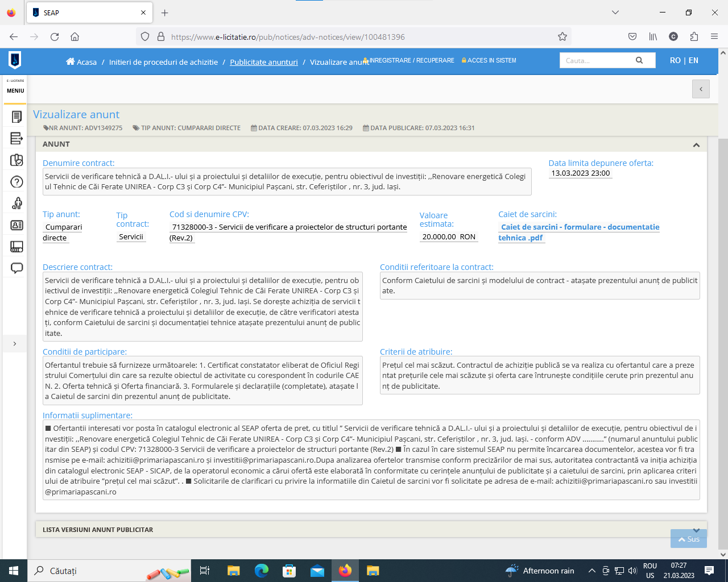Click Sus scroll-to-top button
This screenshot has height=582, width=728.
click(689, 539)
